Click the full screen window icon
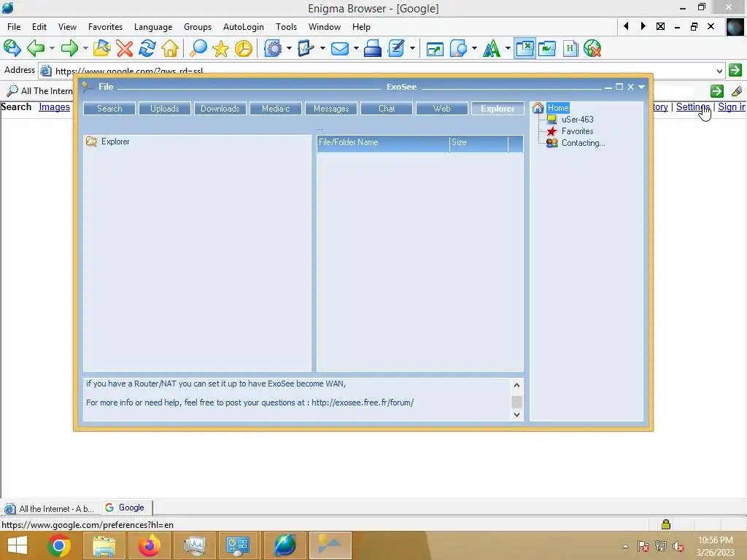The height and width of the screenshot is (560, 747). tap(435, 49)
